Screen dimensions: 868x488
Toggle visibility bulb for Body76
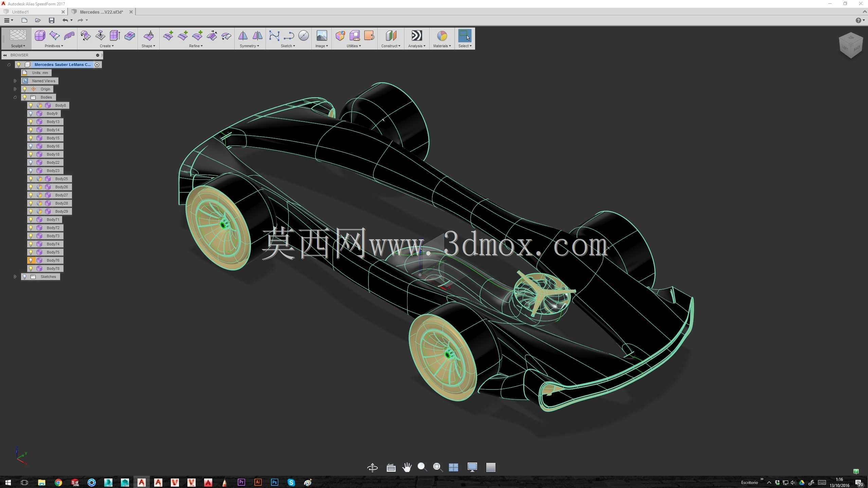tap(31, 260)
